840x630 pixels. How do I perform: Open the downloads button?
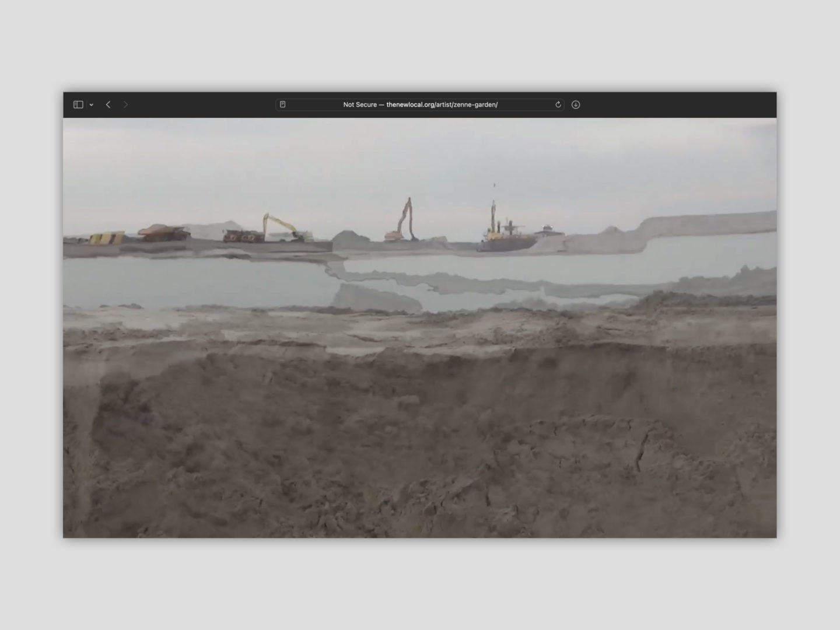coord(576,104)
